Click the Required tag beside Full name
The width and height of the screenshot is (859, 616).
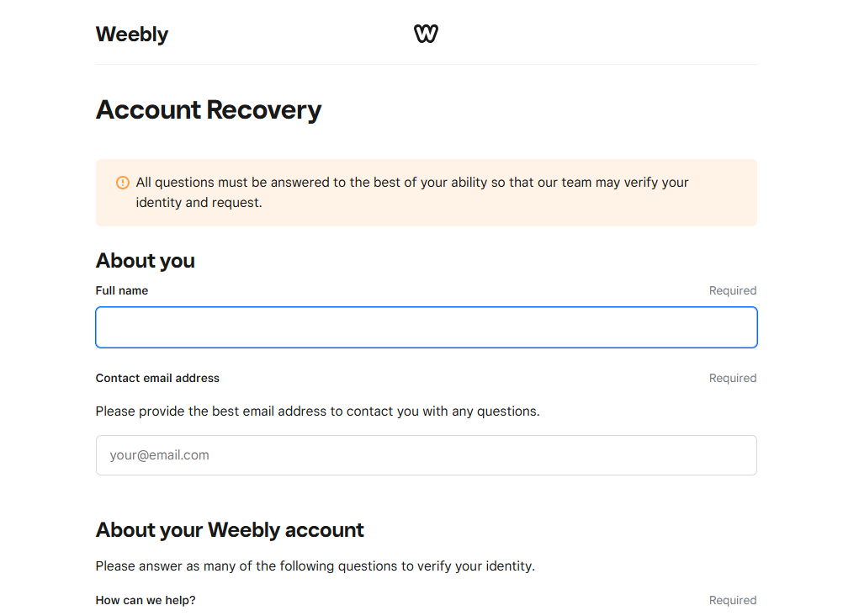click(733, 290)
